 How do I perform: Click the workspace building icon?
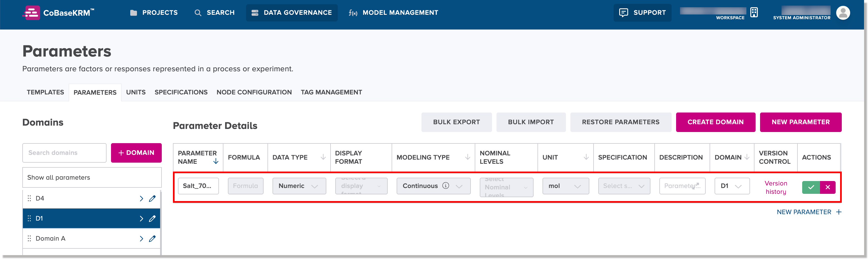754,13
